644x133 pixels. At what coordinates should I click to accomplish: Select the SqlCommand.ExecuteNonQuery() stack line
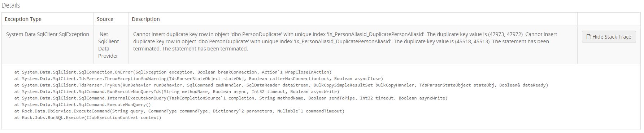[x=83, y=105]
